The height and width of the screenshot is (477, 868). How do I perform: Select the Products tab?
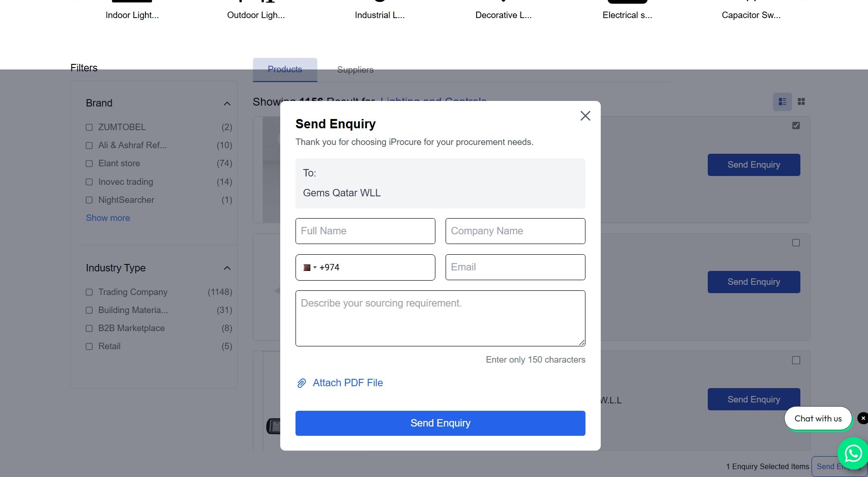pyautogui.click(x=285, y=69)
